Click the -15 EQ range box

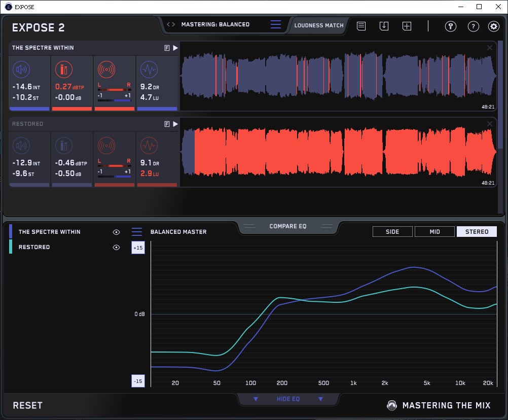pos(138,381)
